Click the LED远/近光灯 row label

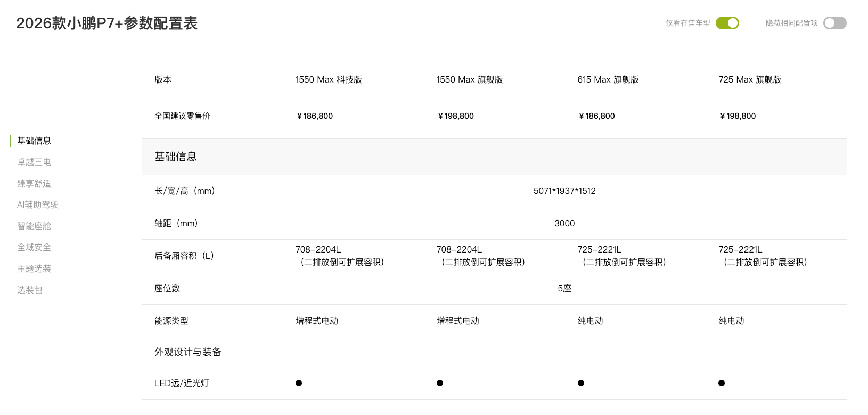[182, 383]
